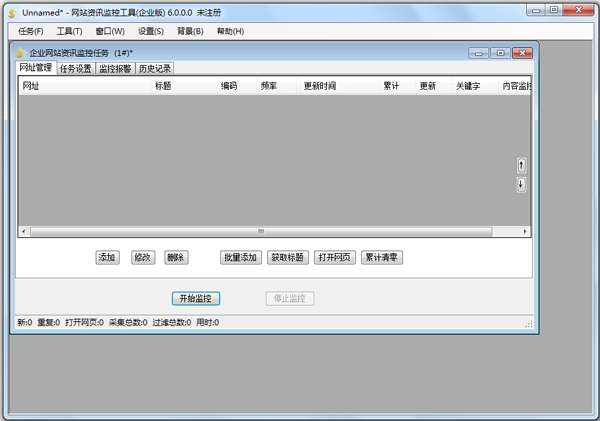
Task: Switch to the 监控报警 tab
Action: coord(115,69)
